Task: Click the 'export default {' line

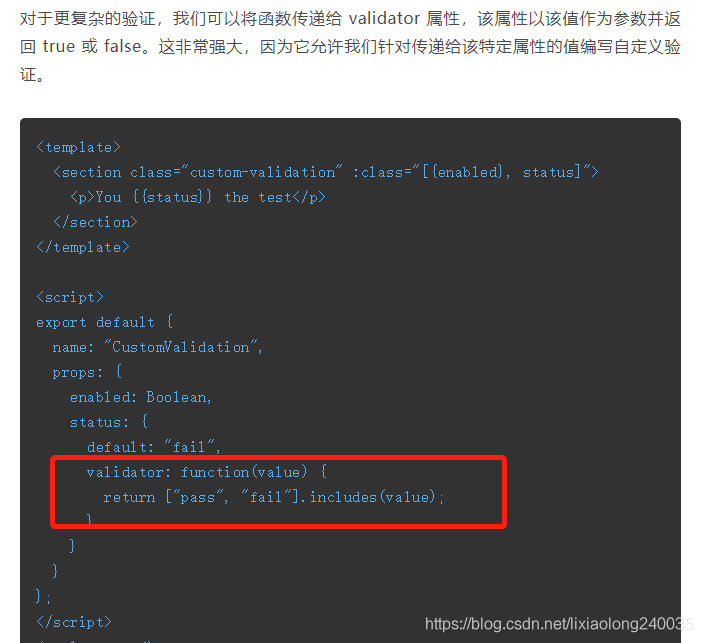Action: (x=104, y=322)
